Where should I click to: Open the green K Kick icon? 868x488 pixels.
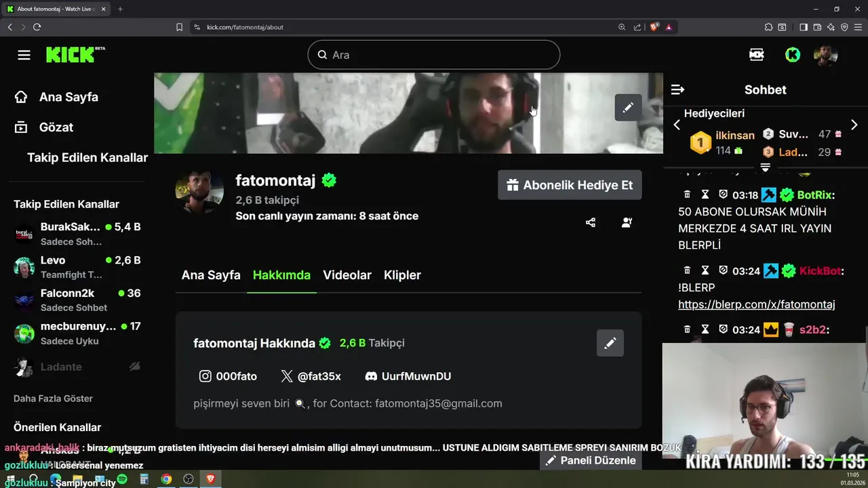point(793,55)
